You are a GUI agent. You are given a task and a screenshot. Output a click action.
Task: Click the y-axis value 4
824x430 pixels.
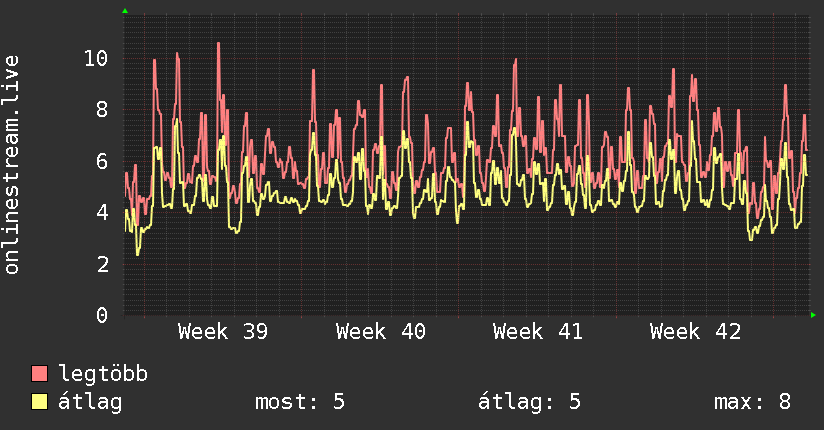[x=102, y=212]
